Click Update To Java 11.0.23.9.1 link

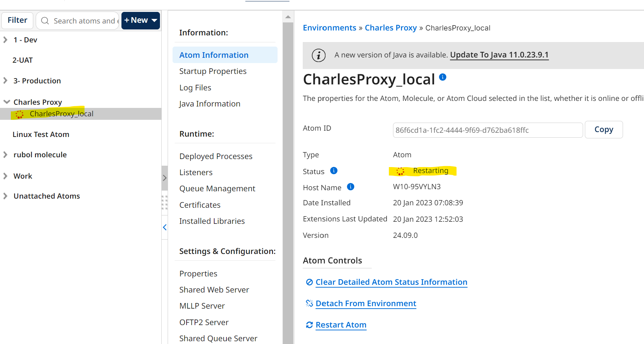coord(499,55)
